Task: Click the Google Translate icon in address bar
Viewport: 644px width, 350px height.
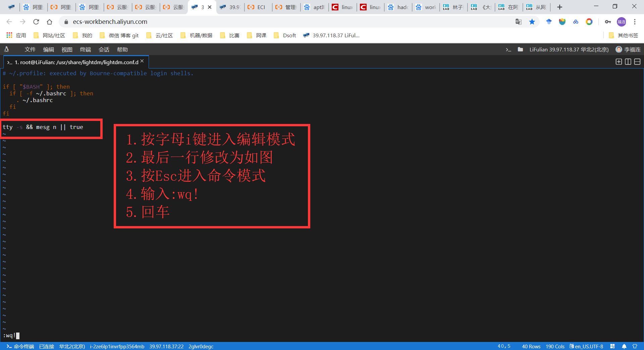Action: coord(519,21)
